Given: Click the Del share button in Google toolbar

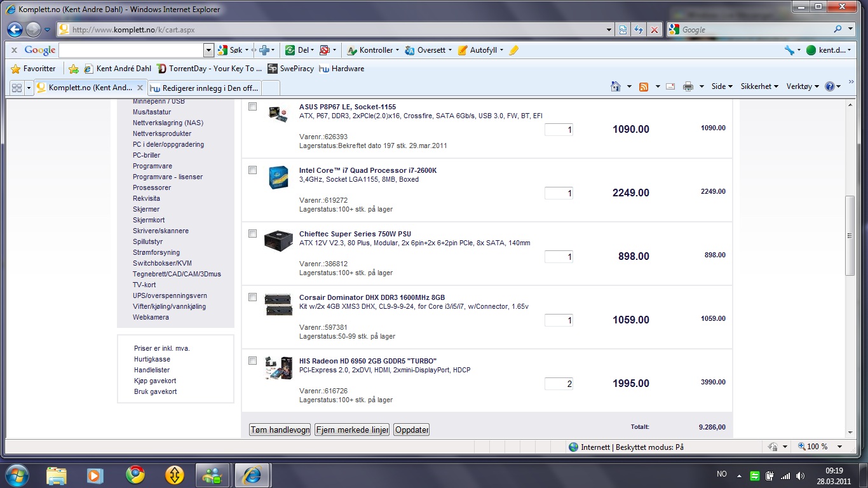Looking at the screenshot, I should point(299,50).
